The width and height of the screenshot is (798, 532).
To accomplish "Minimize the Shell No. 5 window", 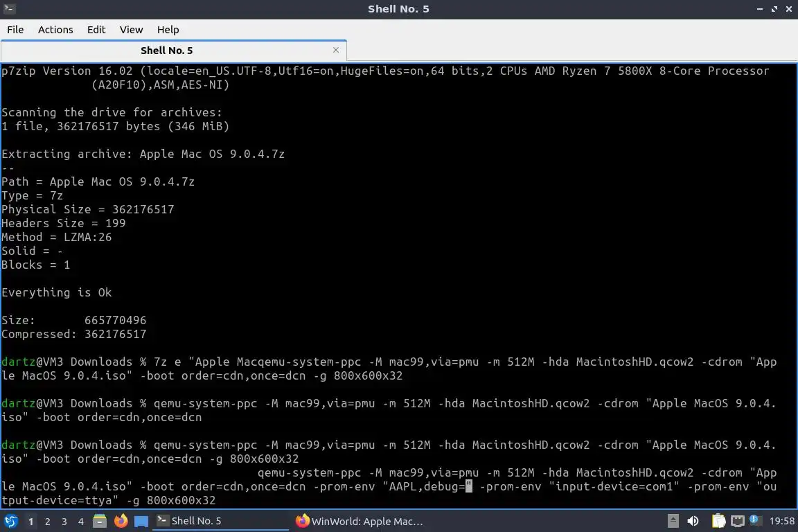I will [x=760, y=8].
